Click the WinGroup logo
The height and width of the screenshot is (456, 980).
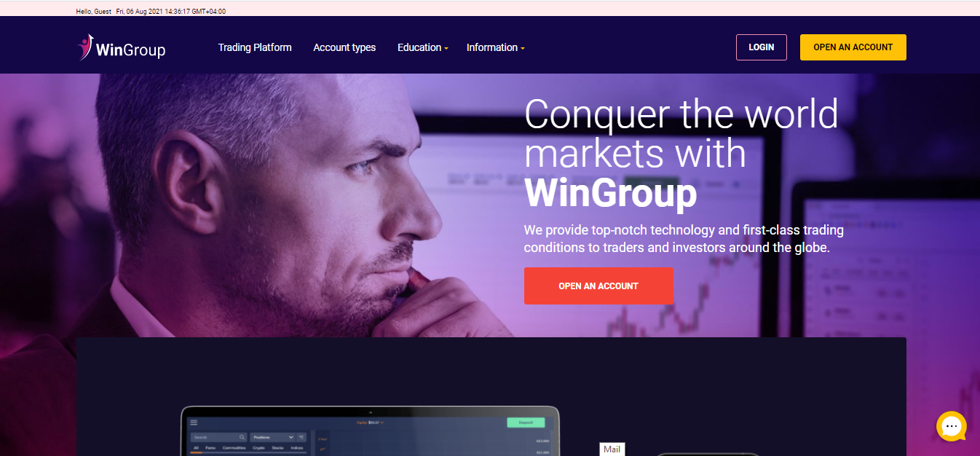coord(122,47)
